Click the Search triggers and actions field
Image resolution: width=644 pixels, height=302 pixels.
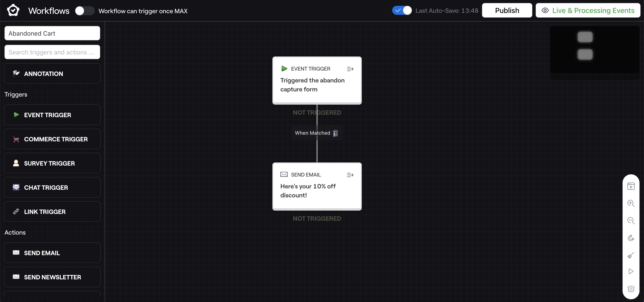52,52
